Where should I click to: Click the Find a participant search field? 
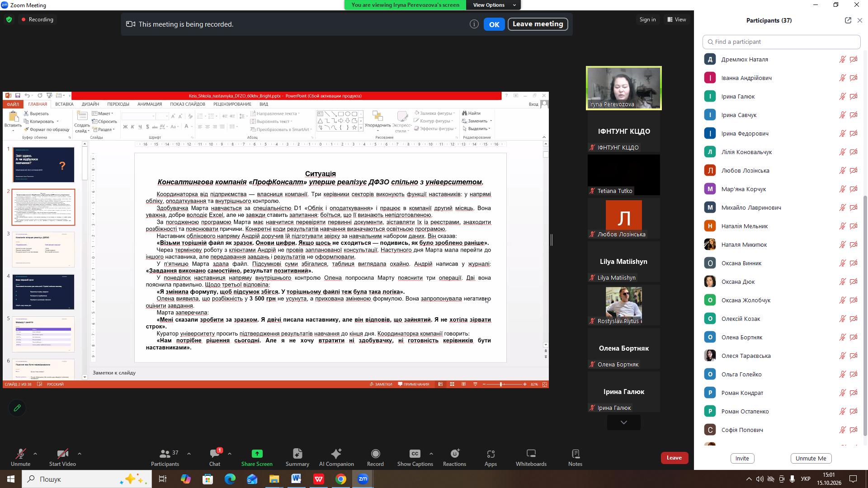point(781,42)
